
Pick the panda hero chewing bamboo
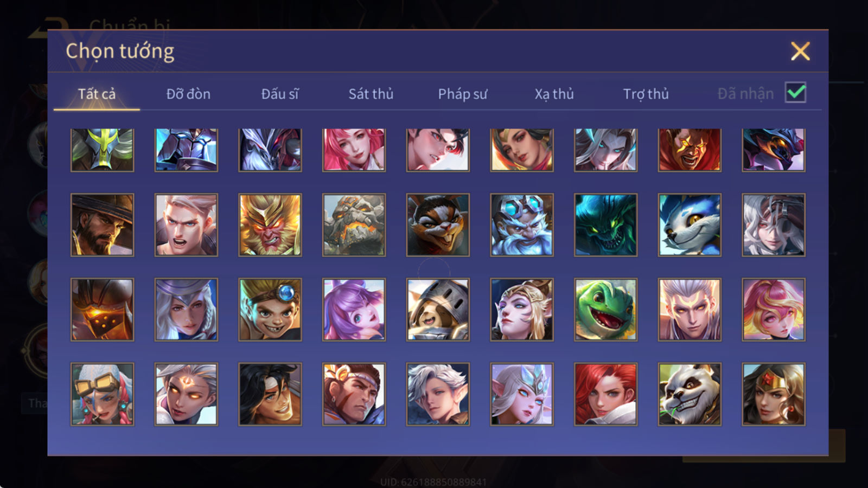tap(690, 394)
